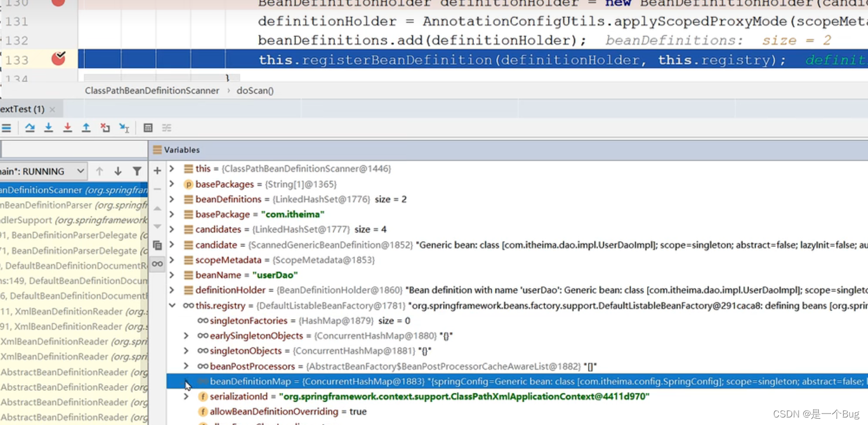Click the Step Over debugger icon

coord(30,128)
